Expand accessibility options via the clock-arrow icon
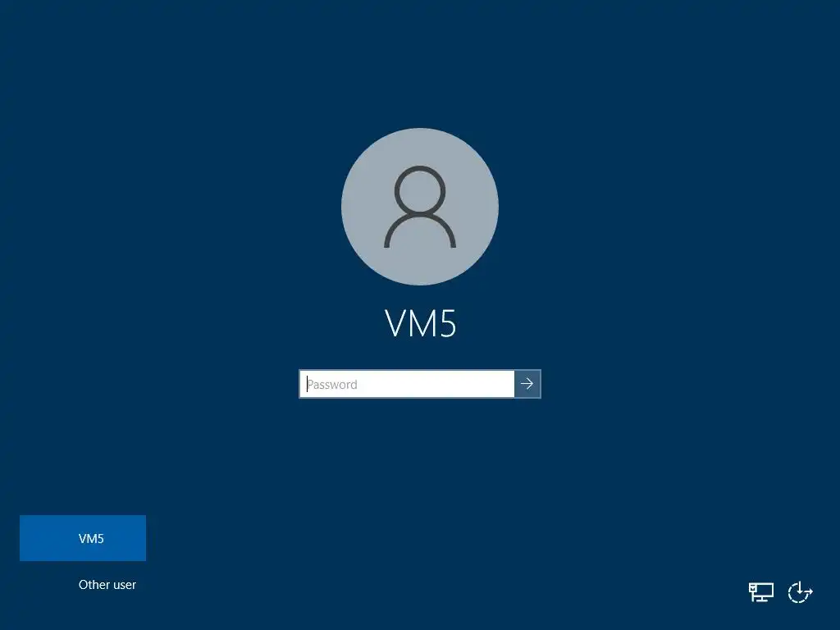 click(800, 592)
